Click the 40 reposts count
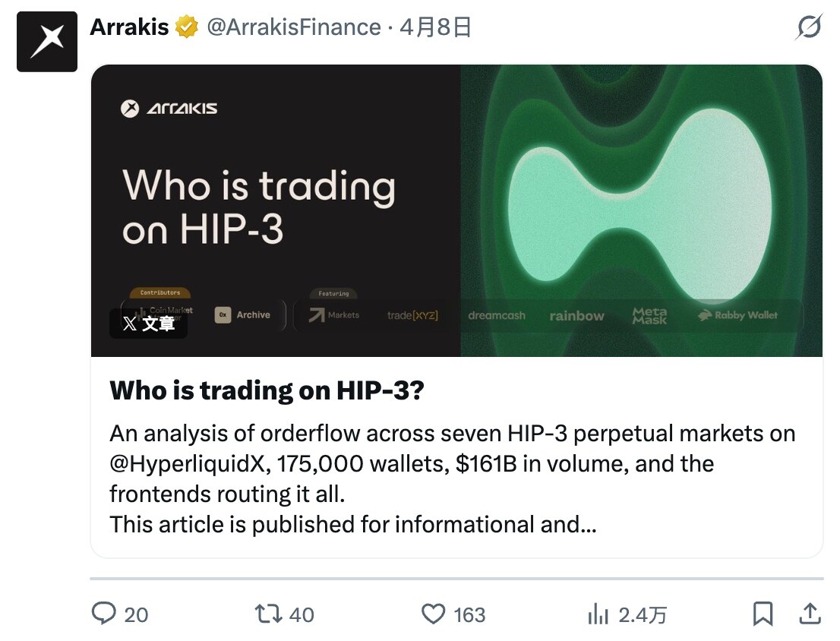840x641 pixels. coord(302,614)
